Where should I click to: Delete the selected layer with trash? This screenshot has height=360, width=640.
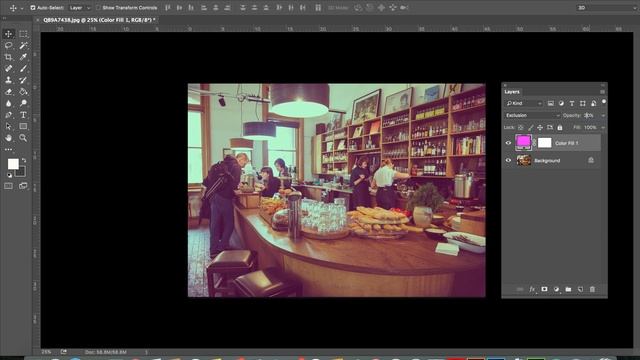point(592,289)
